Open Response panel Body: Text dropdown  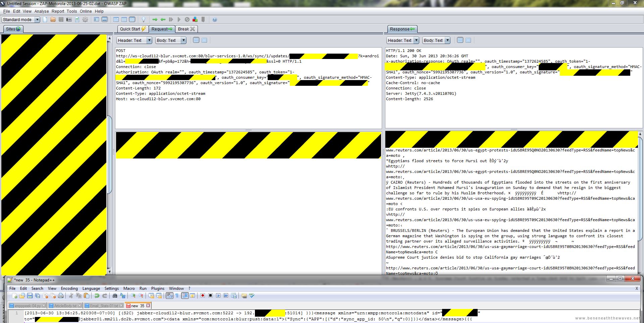tap(436, 40)
